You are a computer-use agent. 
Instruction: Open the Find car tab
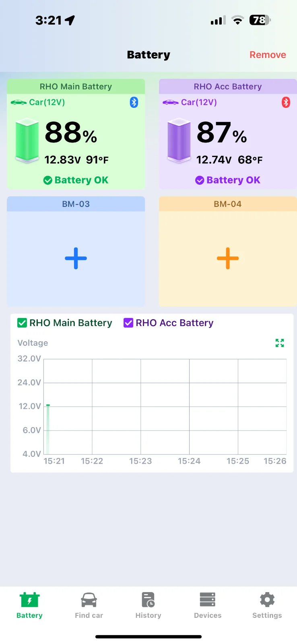click(x=89, y=605)
